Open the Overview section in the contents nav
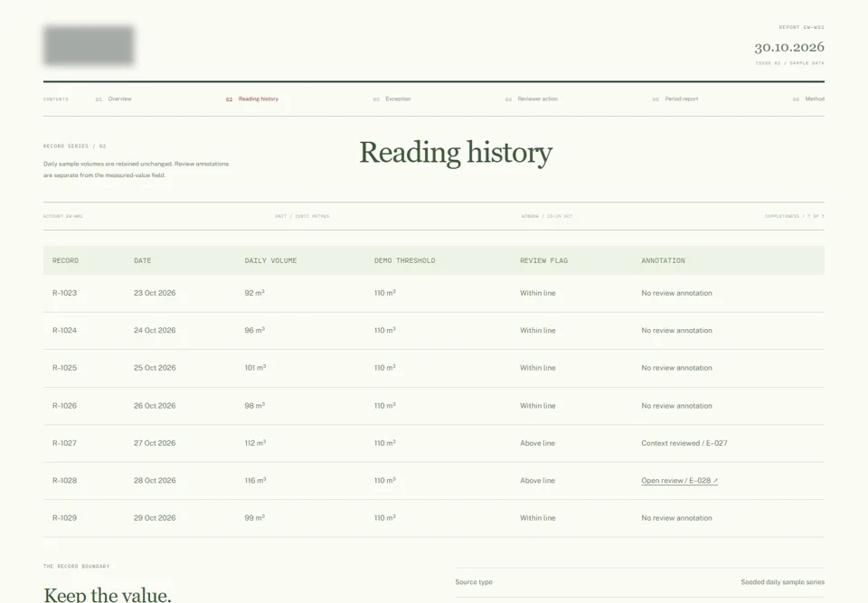This screenshot has height=603, width=868. point(114,99)
